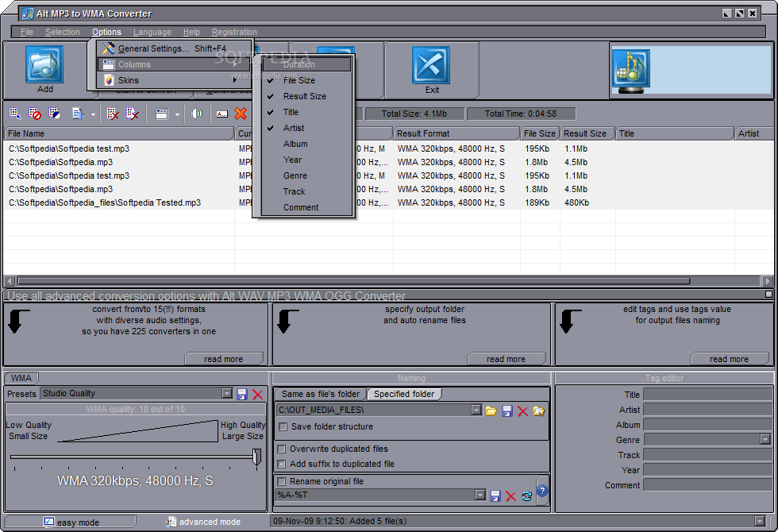Click read more under edit tags text
778x532 pixels.
click(729, 359)
